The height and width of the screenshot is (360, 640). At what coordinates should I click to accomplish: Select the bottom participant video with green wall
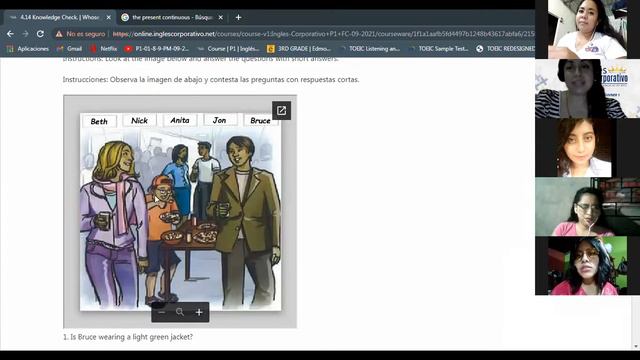[x=587, y=266]
